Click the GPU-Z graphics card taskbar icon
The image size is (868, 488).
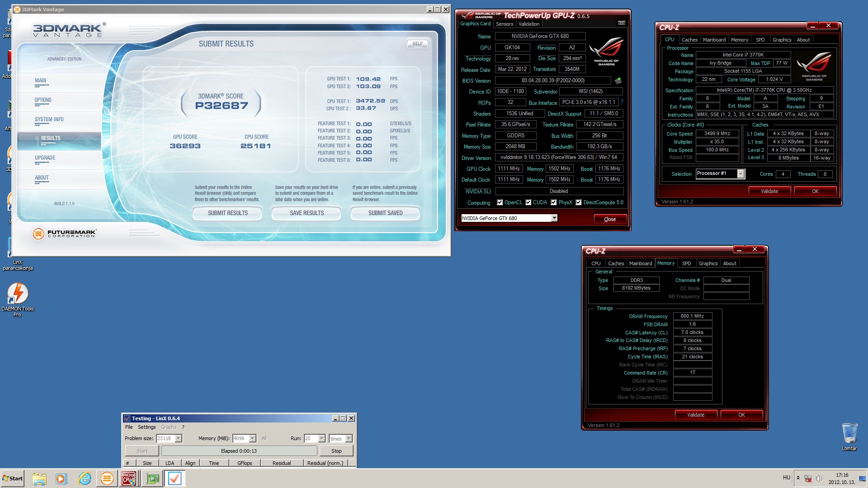pos(152,479)
